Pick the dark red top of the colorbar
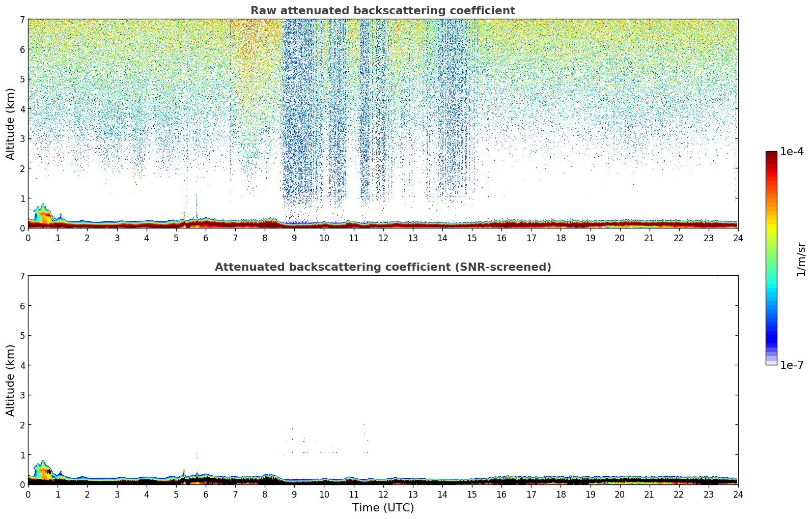This screenshot has height=519, width=812. (x=771, y=155)
